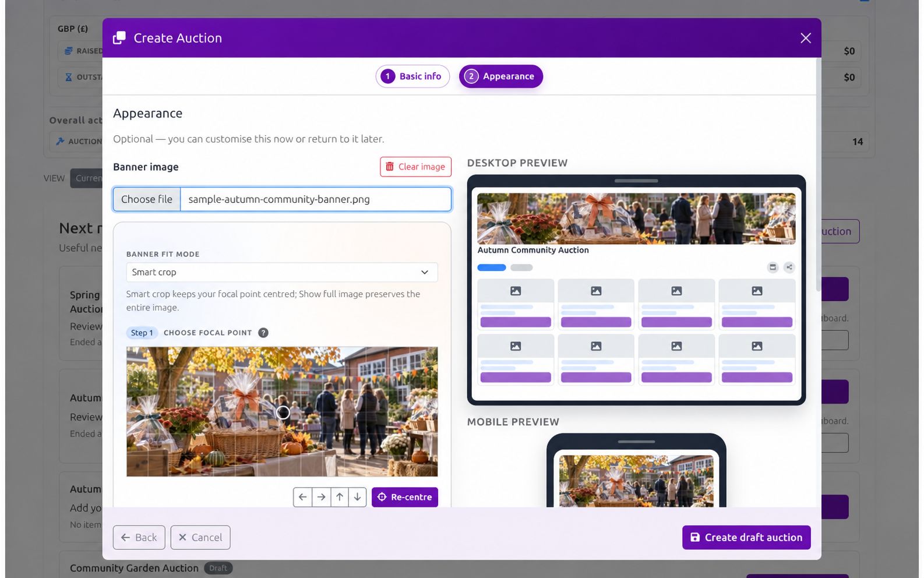
Task: Click the share icon in desktop preview
Action: [789, 267]
